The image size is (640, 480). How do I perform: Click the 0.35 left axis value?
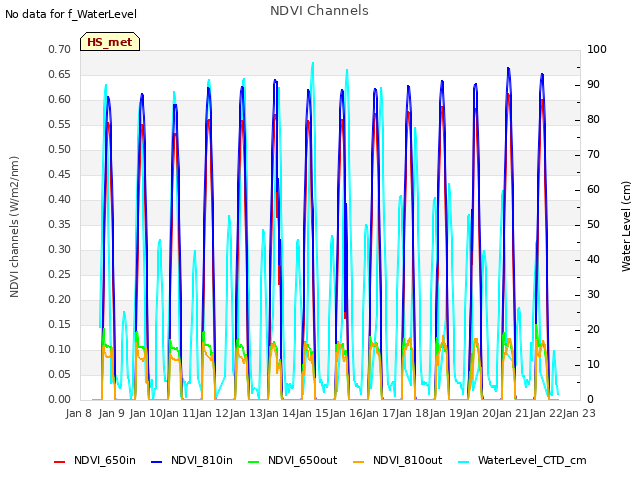(60, 224)
